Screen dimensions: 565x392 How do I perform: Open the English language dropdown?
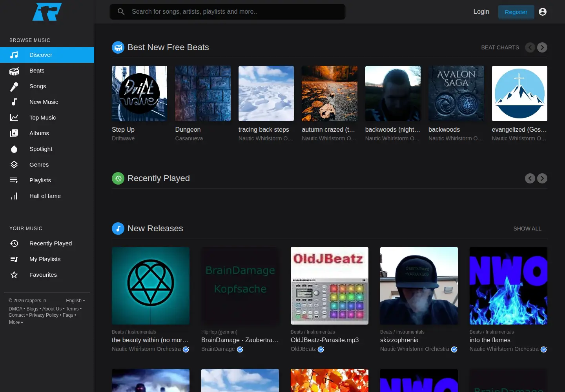(75, 301)
